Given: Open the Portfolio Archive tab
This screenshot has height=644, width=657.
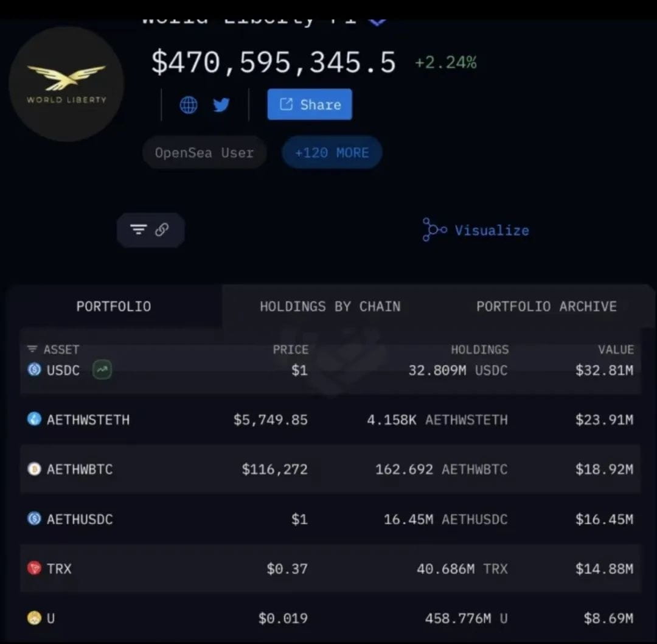Looking at the screenshot, I should [546, 307].
